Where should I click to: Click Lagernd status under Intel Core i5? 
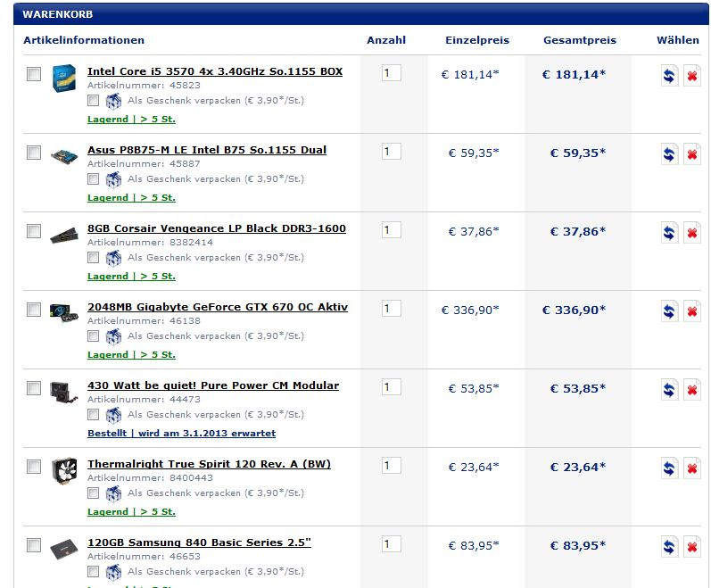[x=131, y=120]
